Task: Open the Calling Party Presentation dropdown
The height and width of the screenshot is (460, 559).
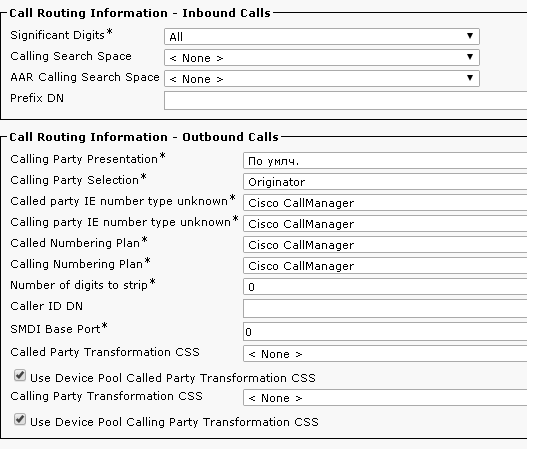Action: pos(385,161)
